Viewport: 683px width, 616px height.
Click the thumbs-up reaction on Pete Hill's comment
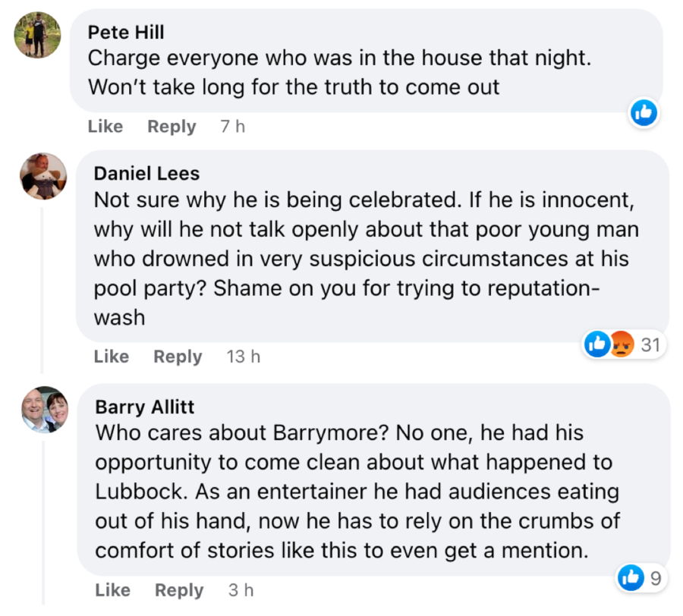(644, 114)
